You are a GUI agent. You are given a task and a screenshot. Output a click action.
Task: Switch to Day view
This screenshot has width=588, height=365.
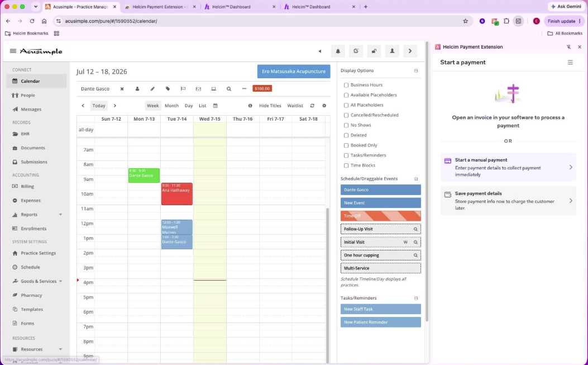pos(189,106)
